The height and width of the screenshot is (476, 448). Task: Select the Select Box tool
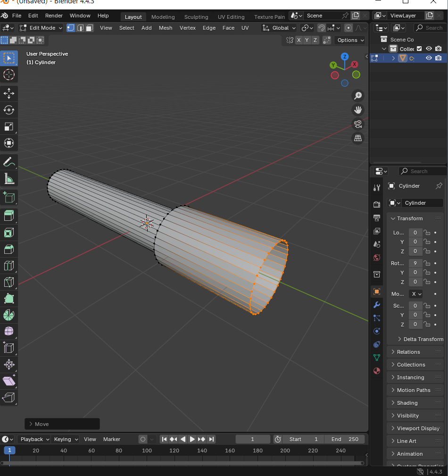(x=9, y=58)
